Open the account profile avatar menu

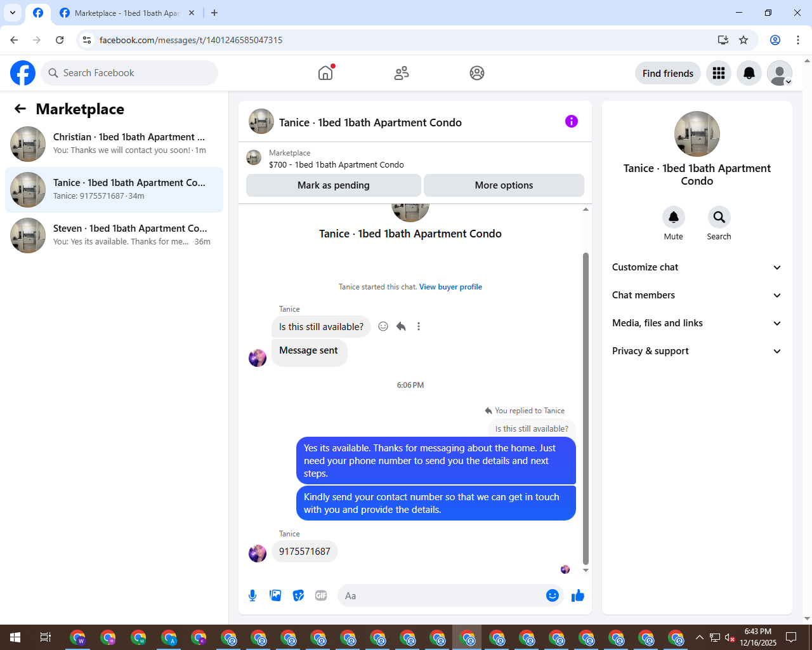pyautogui.click(x=780, y=73)
